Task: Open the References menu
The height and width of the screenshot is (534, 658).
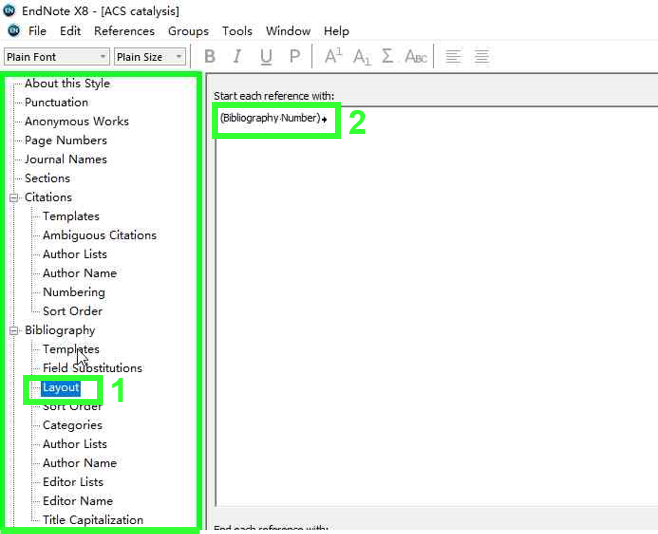Action: point(124,31)
